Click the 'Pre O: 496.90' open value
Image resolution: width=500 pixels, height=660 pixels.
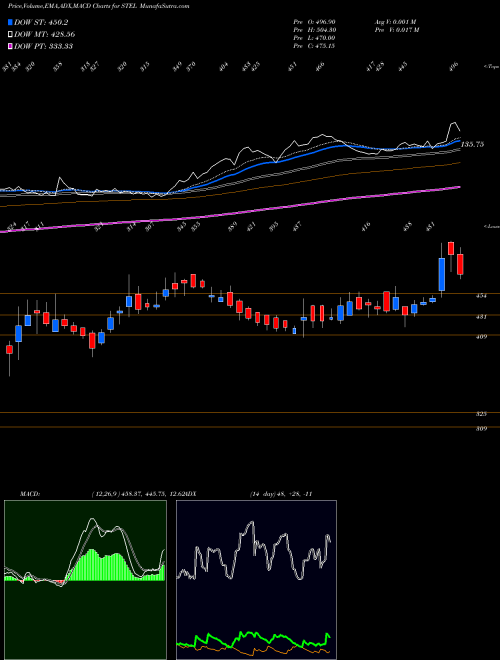314,22
